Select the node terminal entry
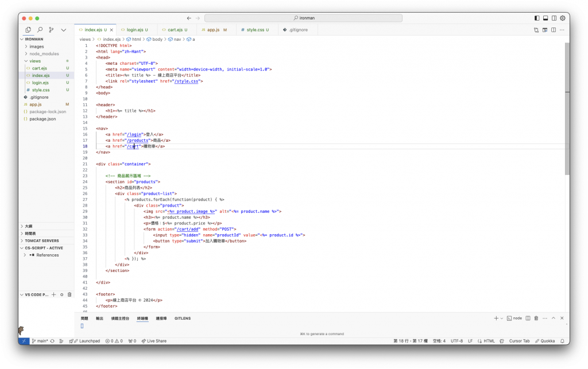 [x=514, y=318]
